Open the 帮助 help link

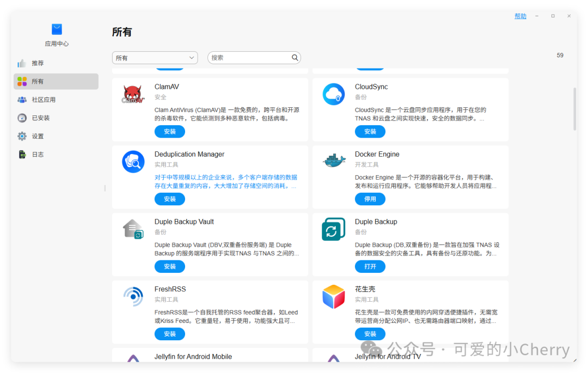(520, 16)
